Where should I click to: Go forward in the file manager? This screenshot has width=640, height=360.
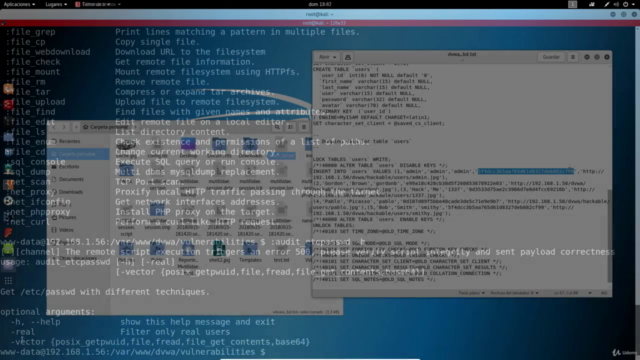(x=64, y=127)
